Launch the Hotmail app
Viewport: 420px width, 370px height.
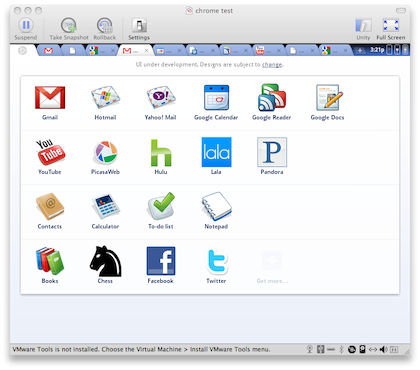[105, 97]
